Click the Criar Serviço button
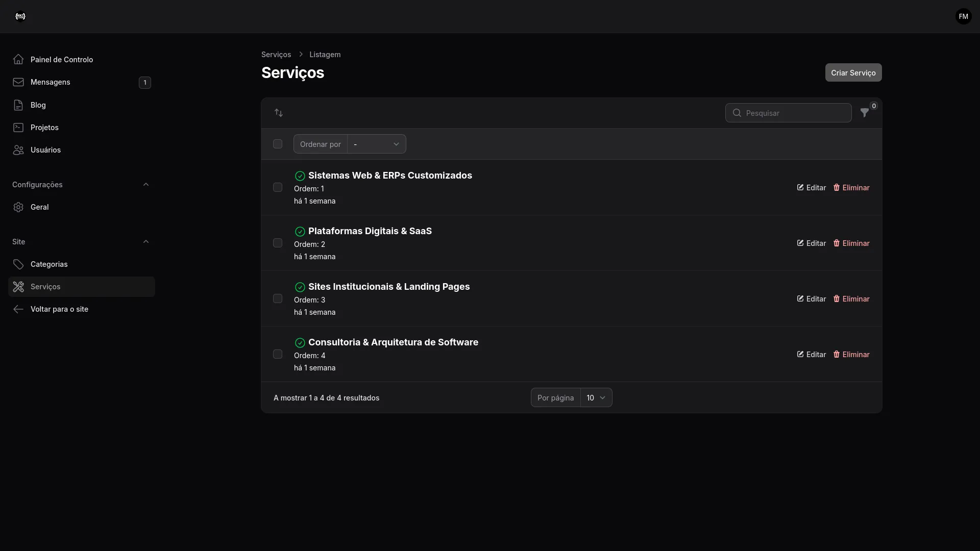This screenshot has width=980, height=551. (x=853, y=72)
